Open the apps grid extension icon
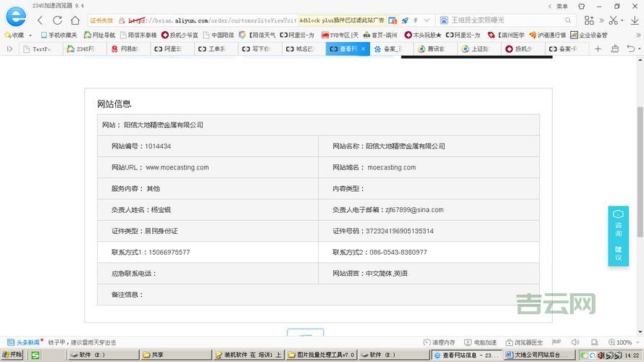 (x=589, y=20)
